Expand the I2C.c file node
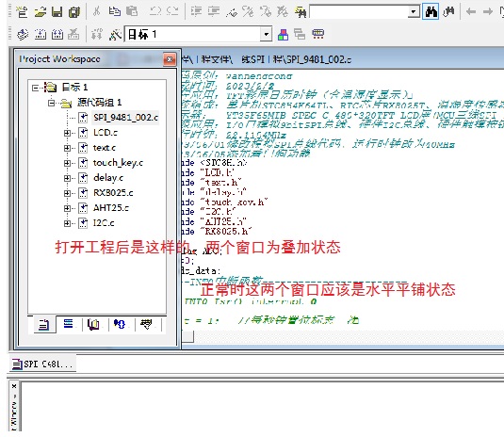This screenshot has width=504, height=437. tap(67, 223)
